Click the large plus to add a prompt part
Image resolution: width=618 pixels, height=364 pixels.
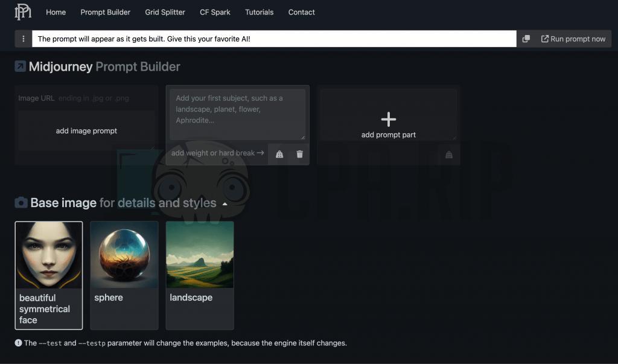(x=389, y=119)
